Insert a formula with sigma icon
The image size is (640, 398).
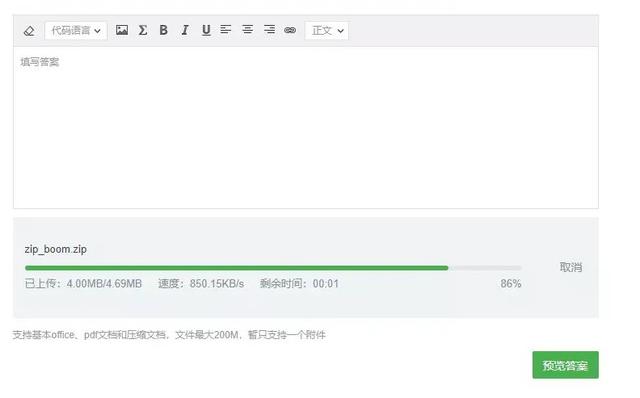(143, 30)
